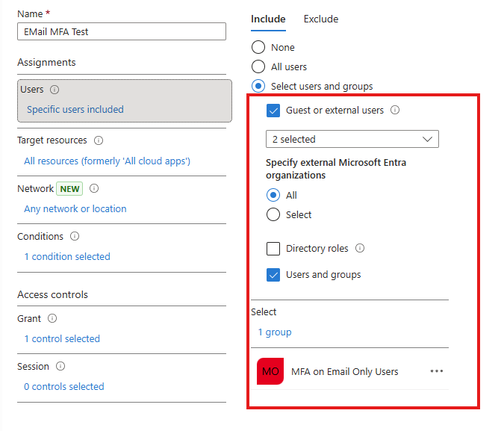
Task: Click the Name field with EMail MFA Test
Action: (122, 31)
